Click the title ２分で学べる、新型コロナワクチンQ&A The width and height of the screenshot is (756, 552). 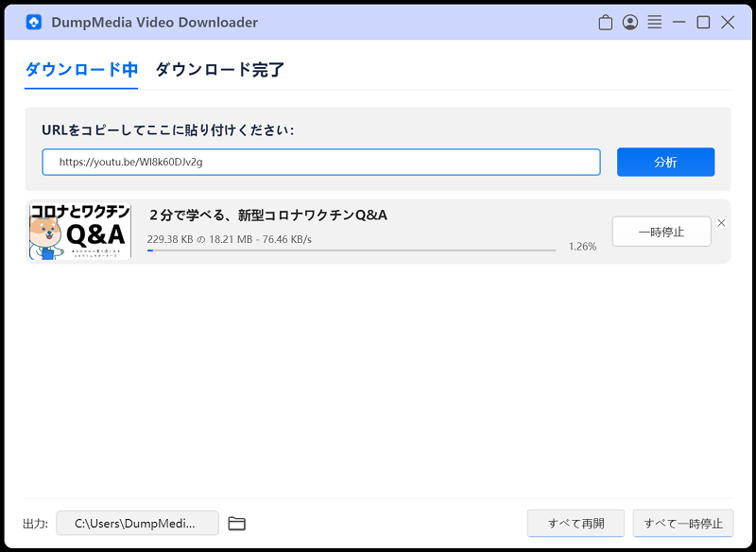267,215
